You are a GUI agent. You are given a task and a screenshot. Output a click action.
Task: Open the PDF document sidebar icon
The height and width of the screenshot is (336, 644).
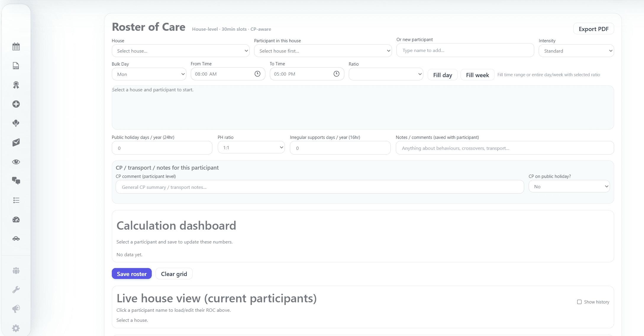click(x=16, y=66)
